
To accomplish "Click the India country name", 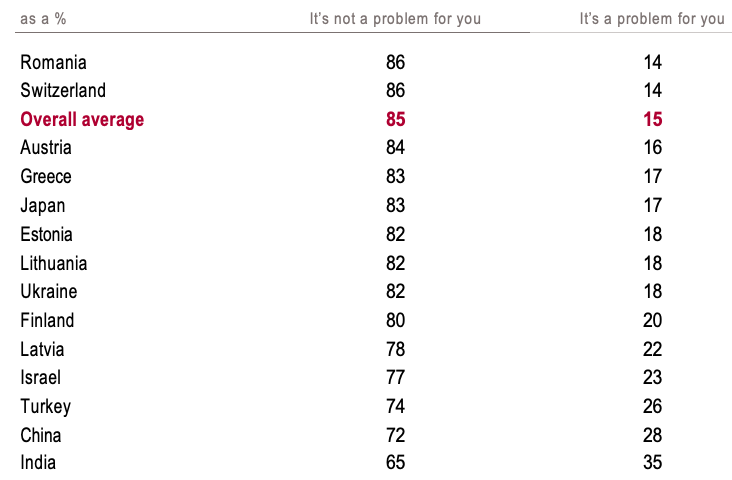I will [38, 463].
